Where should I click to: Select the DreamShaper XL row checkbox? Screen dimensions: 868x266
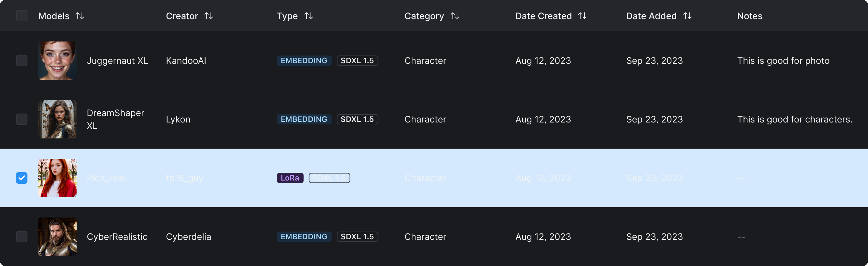22,119
